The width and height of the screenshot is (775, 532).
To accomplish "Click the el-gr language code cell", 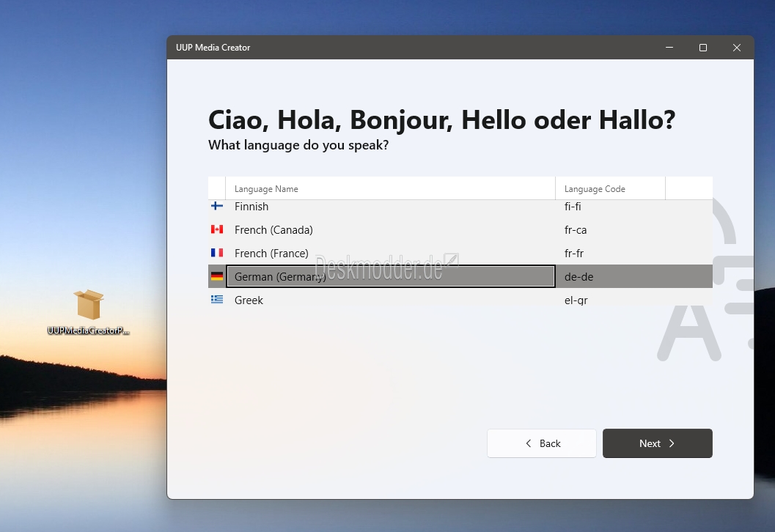I will [576, 300].
